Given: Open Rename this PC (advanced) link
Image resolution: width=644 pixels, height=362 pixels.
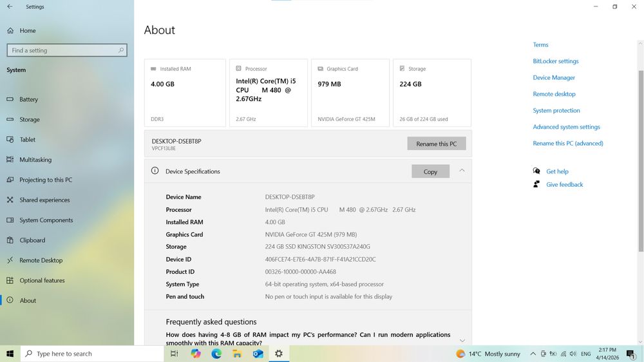Looking at the screenshot, I should [568, 144].
